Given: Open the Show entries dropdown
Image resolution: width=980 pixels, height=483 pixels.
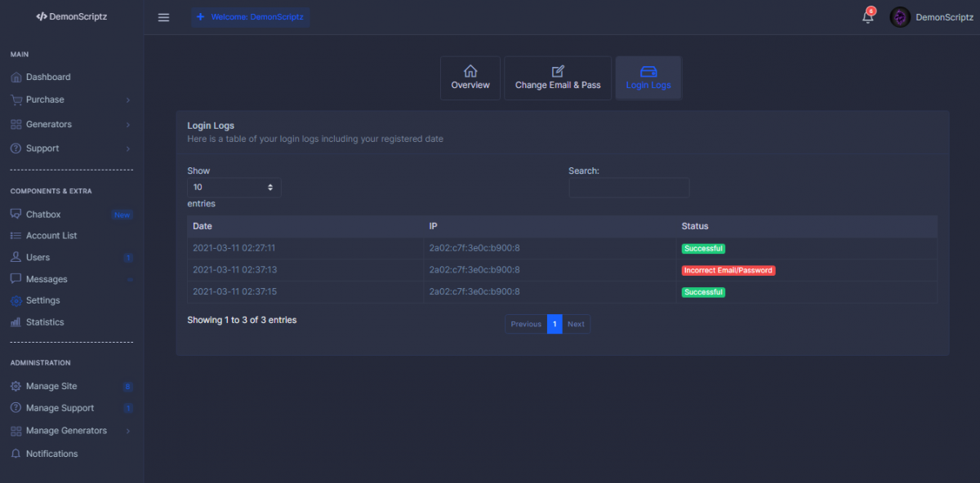Looking at the screenshot, I should point(234,188).
